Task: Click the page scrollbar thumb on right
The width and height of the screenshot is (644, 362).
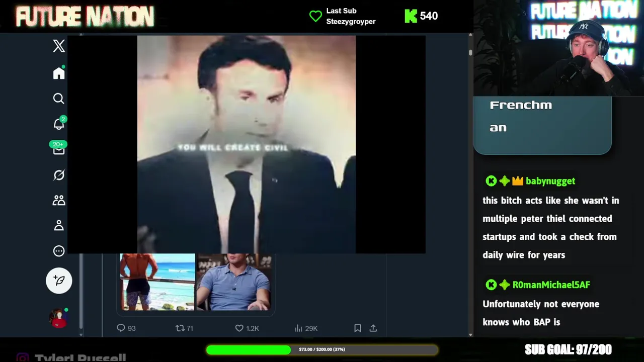Action: tap(470, 52)
